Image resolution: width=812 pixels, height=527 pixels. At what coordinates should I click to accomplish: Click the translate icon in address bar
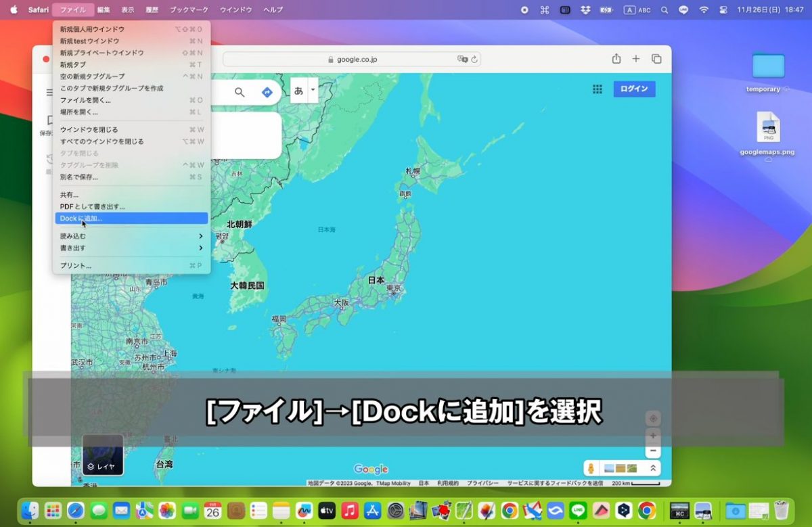[x=463, y=60]
